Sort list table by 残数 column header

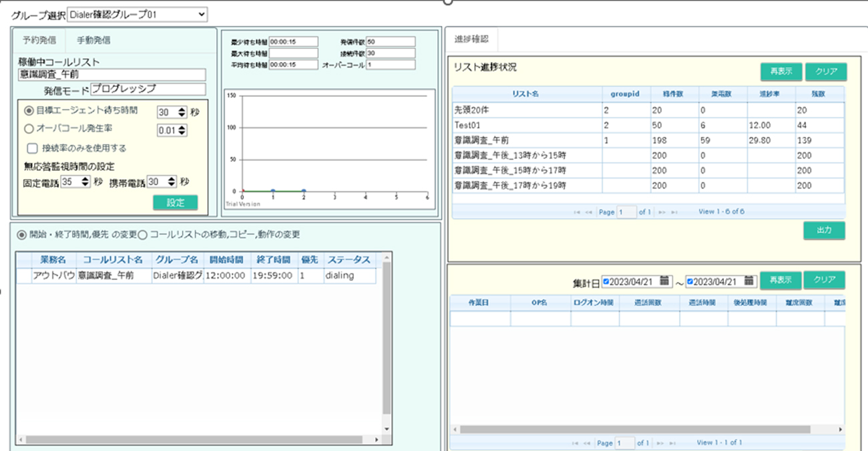point(819,94)
